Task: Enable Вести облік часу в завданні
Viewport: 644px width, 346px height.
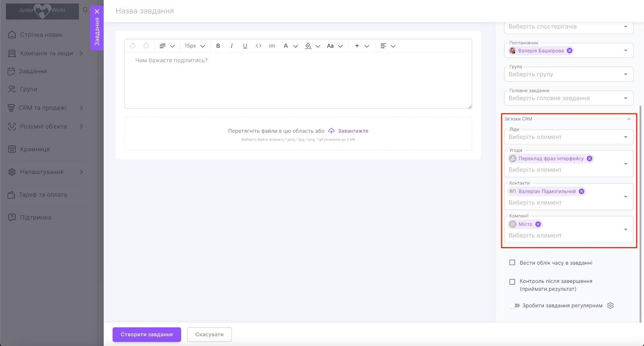Action: pos(512,263)
